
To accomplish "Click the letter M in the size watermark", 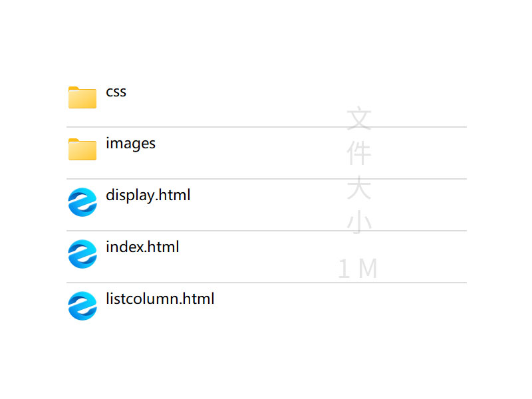I will [x=368, y=269].
